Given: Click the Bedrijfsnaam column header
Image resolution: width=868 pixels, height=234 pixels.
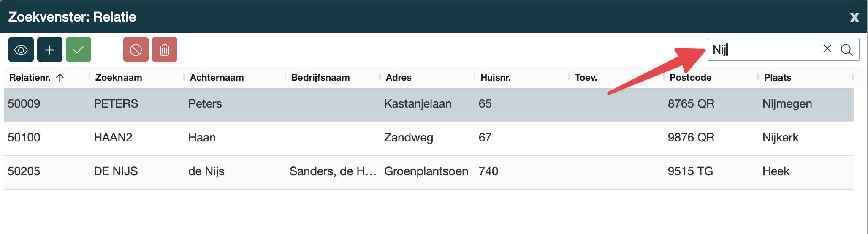Looking at the screenshot, I should coord(320,78).
